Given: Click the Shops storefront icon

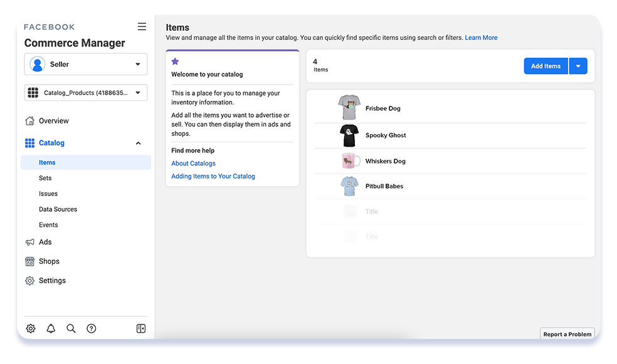Looking at the screenshot, I should point(29,261).
